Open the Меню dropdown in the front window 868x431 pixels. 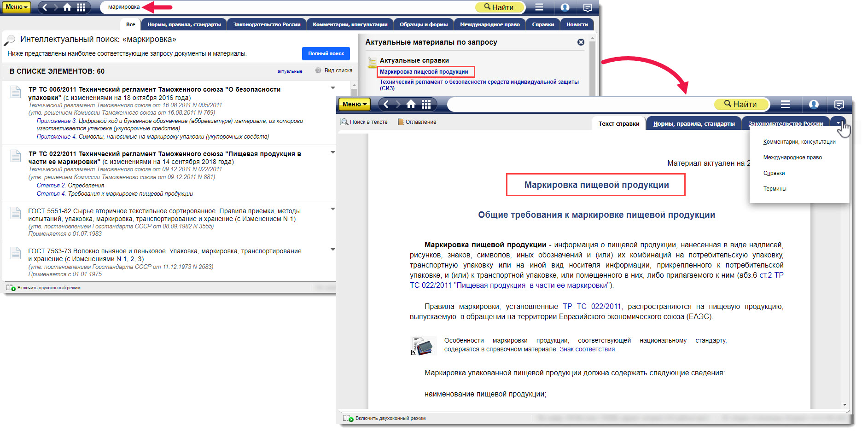[355, 105]
